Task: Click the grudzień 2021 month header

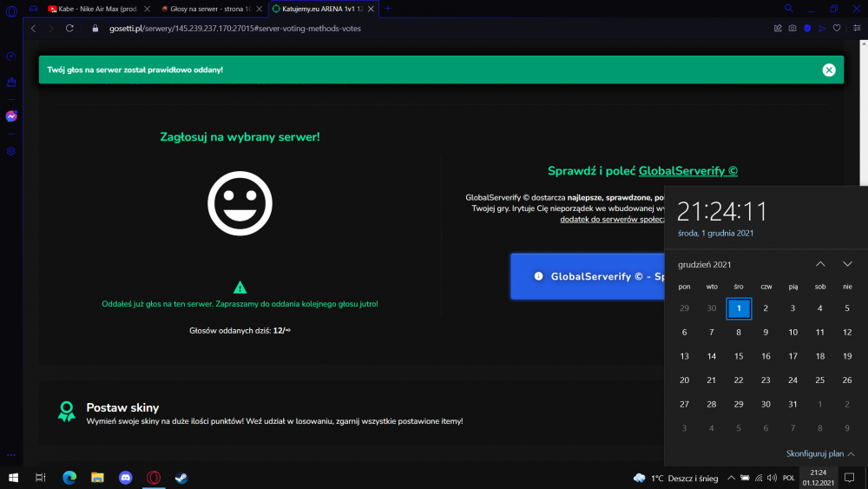Action: 704,265
